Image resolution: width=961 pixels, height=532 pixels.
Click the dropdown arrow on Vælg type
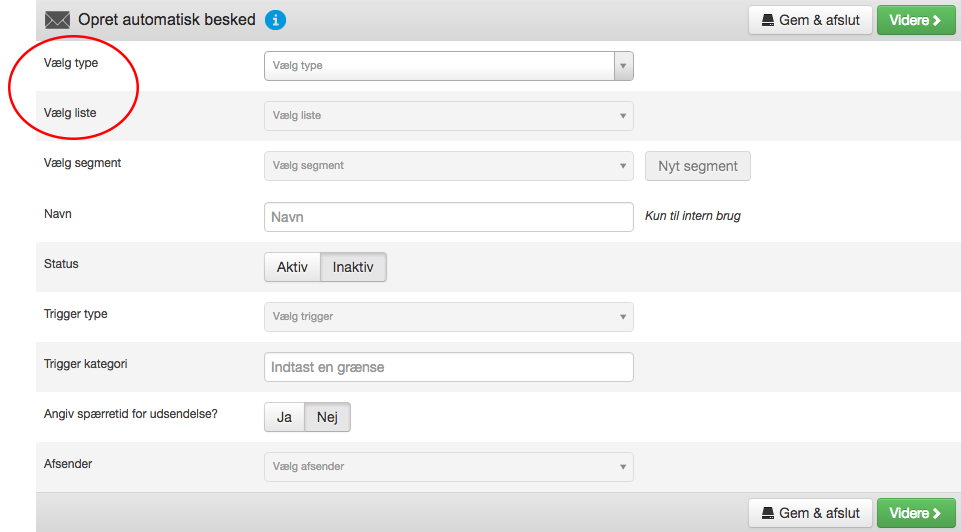623,66
